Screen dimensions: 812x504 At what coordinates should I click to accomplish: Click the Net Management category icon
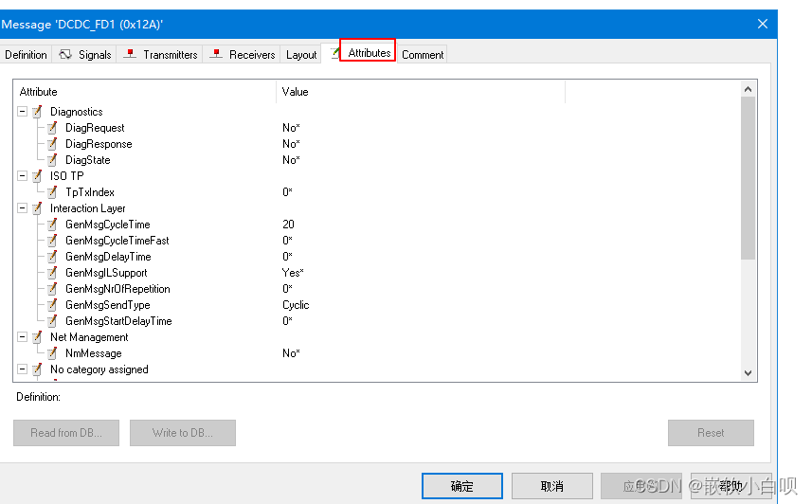37,337
